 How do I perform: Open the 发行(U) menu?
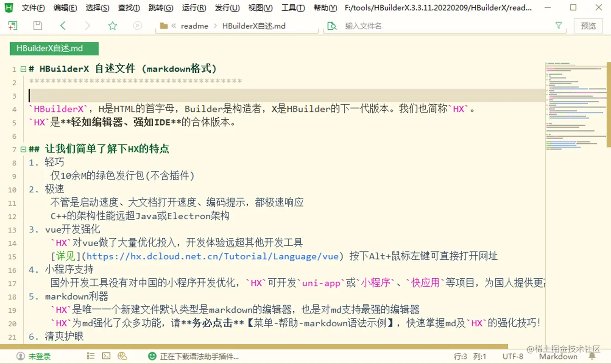pyautogui.click(x=227, y=8)
